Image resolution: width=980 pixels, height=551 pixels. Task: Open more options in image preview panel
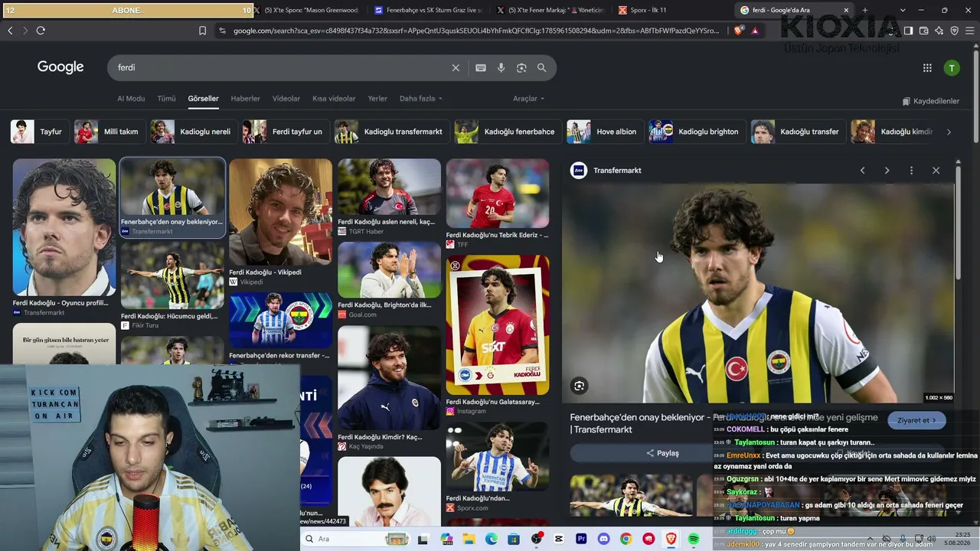coord(911,171)
